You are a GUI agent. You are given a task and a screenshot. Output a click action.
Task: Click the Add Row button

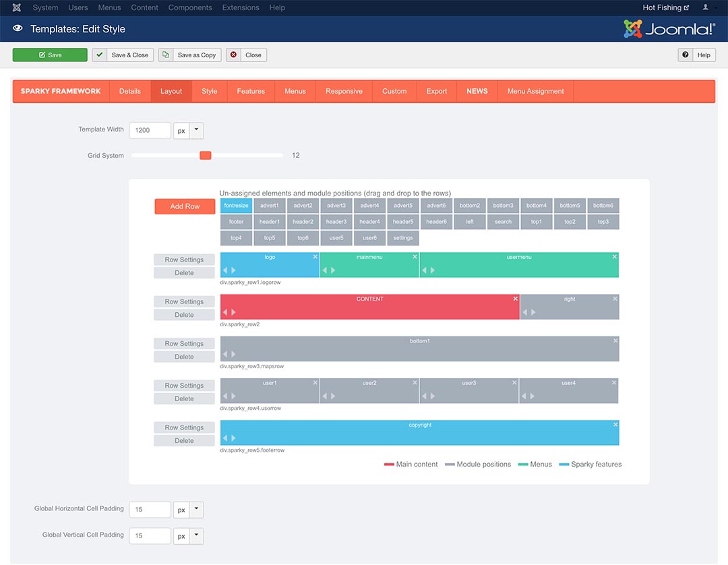click(185, 206)
